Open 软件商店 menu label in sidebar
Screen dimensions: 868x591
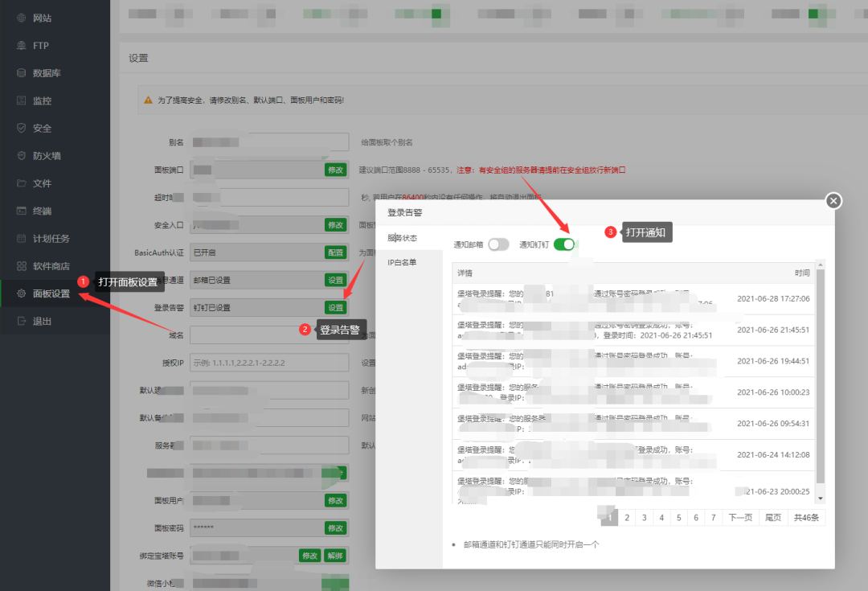click(51, 266)
